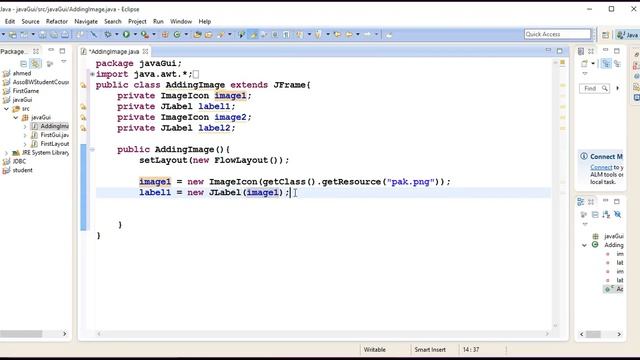
Task: Open the Project menu
Action: point(137,21)
